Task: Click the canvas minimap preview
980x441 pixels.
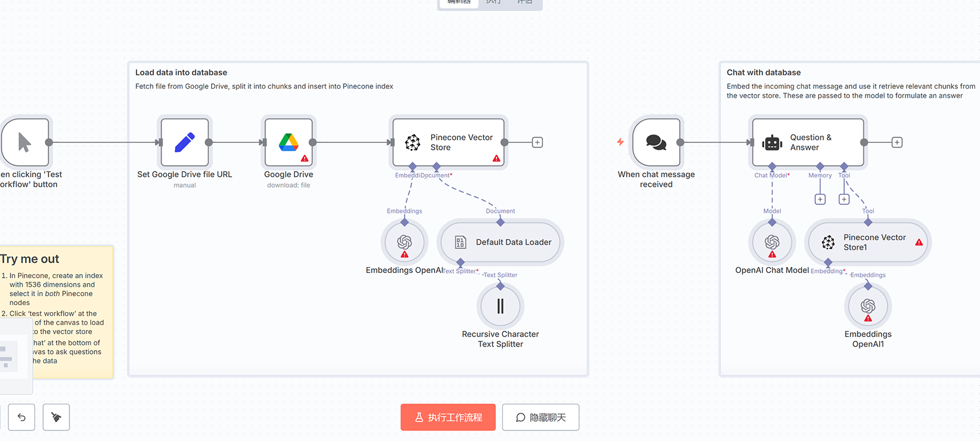Action: click(x=13, y=356)
